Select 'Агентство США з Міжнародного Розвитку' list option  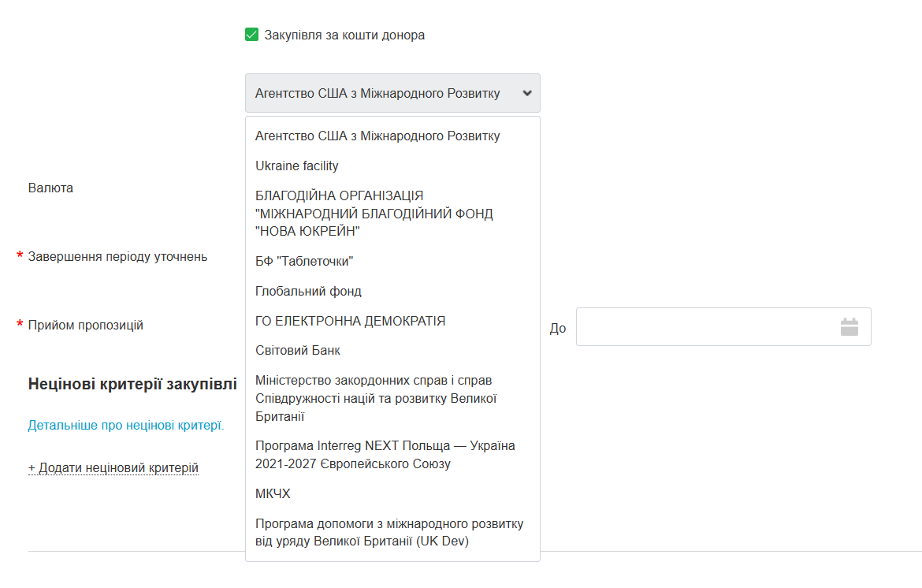click(x=377, y=136)
